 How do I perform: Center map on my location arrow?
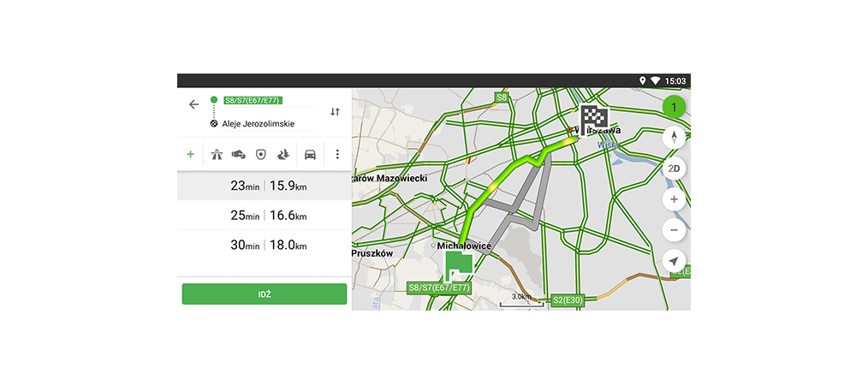click(674, 261)
